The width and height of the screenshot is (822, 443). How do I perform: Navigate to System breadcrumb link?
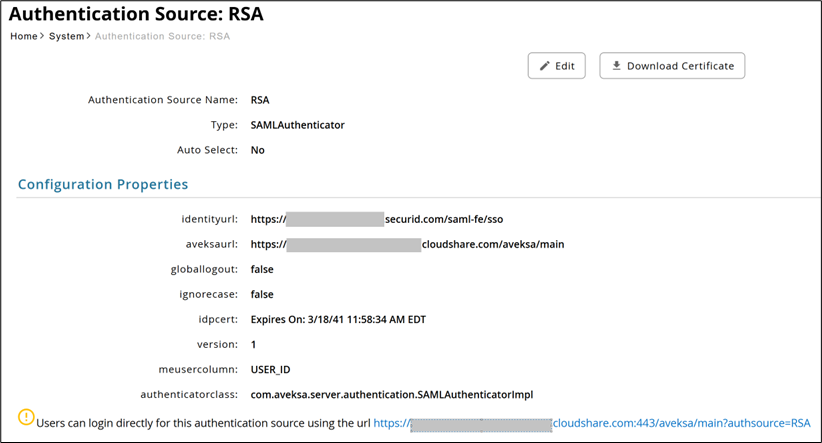pos(66,36)
